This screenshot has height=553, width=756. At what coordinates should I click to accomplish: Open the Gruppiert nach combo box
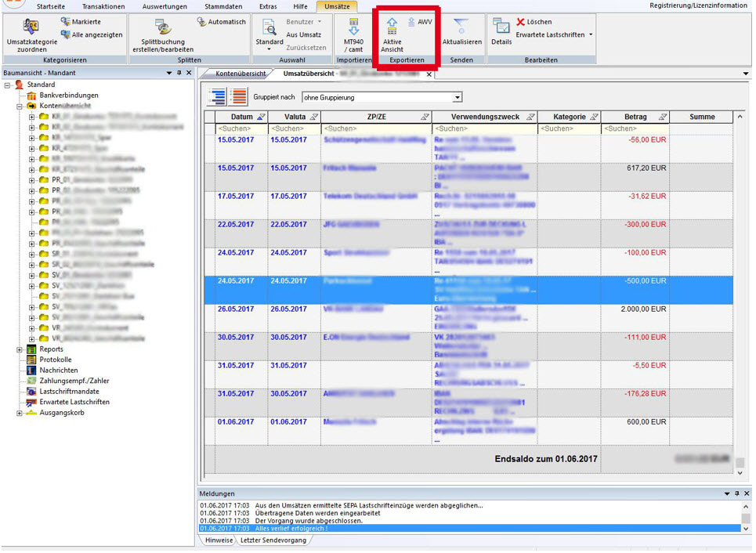click(382, 97)
